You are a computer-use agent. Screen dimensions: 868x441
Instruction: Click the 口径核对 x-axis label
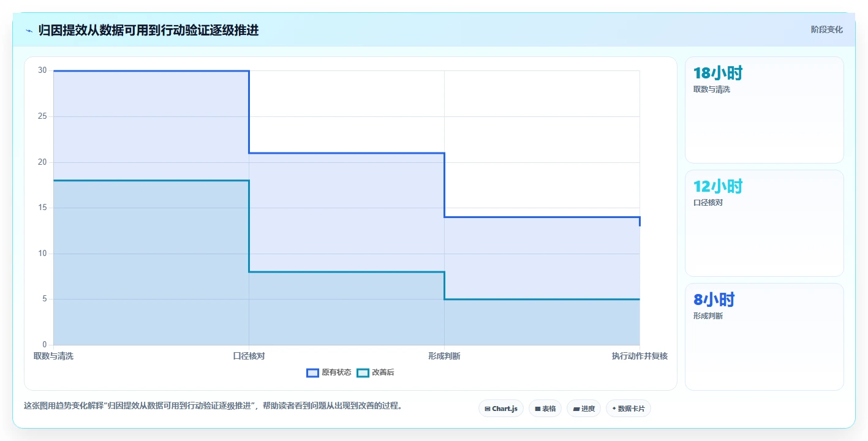pos(249,356)
